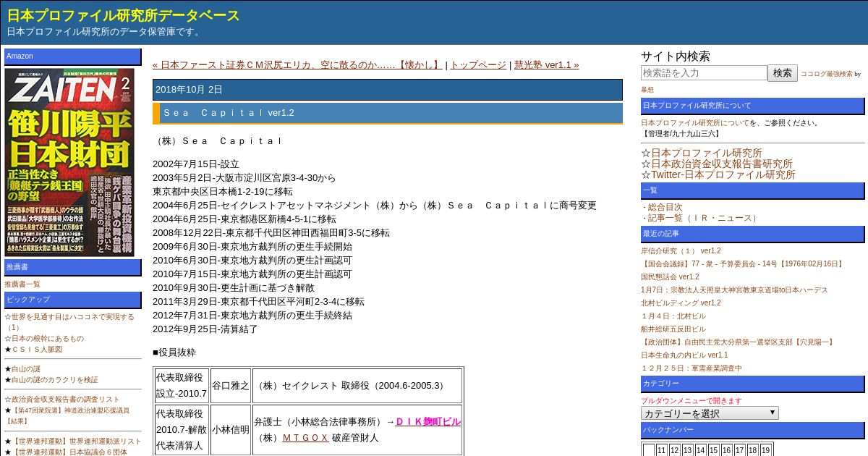The height and width of the screenshot is (456, 868).
Task: Go to previous article about 日本ファースト証券ＣＭ沢尻エリカ
Action: click(297, 64)
